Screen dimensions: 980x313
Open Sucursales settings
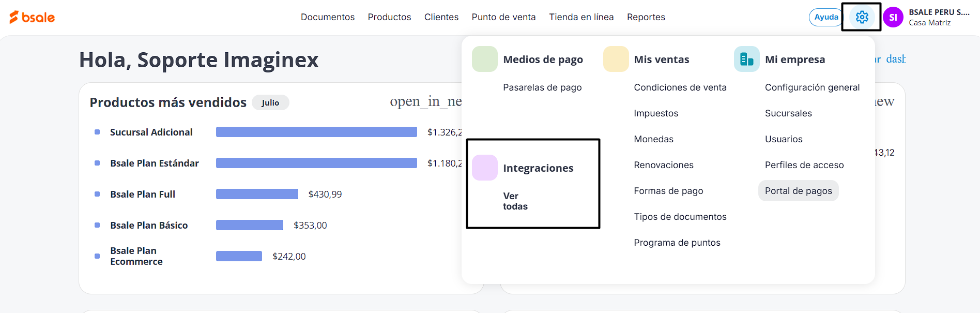point(788,113)
